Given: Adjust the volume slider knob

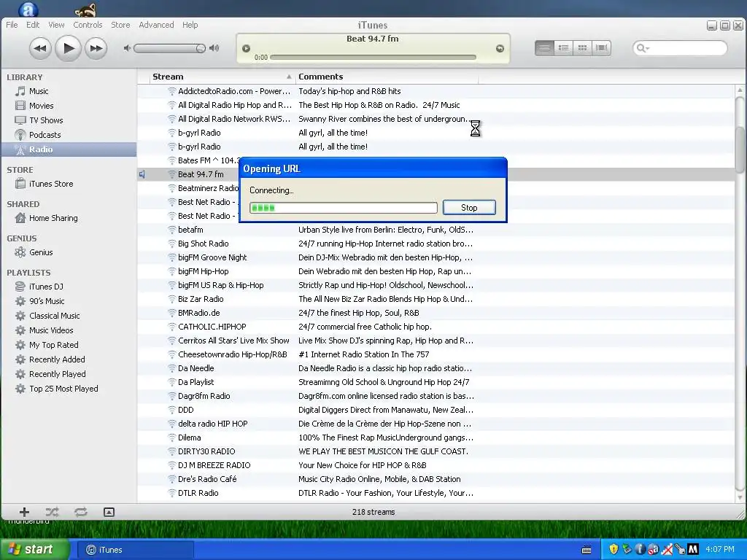Looking at the screenshot, I should click(201, 48).
